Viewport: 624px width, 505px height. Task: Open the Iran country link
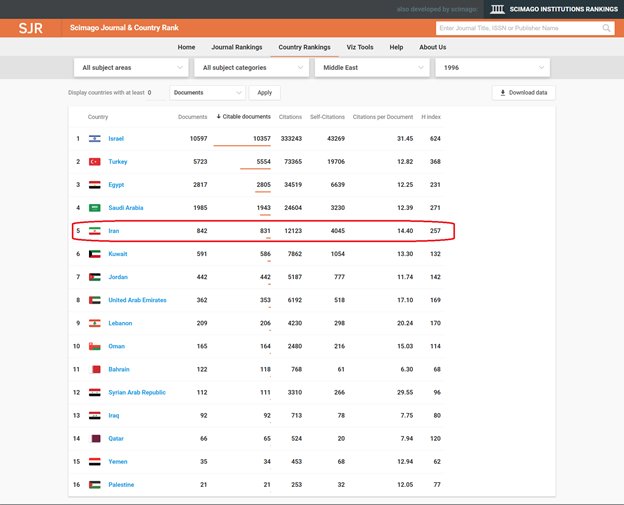(115, 231)
